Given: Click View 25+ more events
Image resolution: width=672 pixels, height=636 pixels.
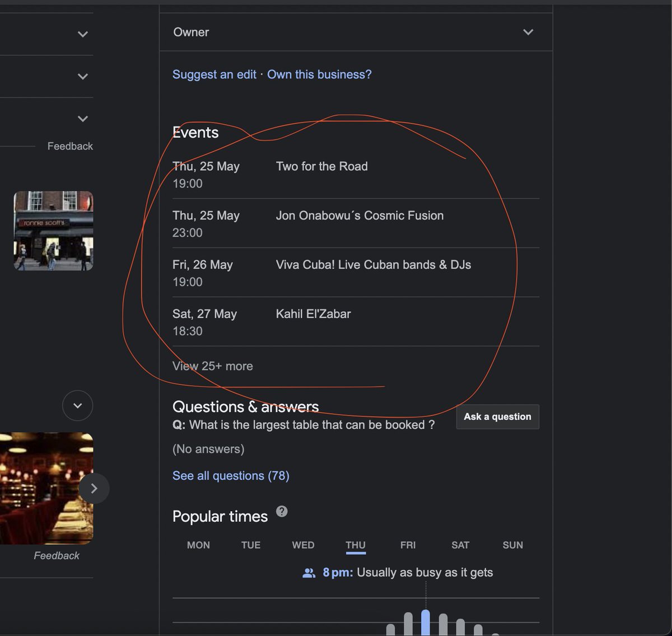Looking at the screenshot, I should (213, 366).
